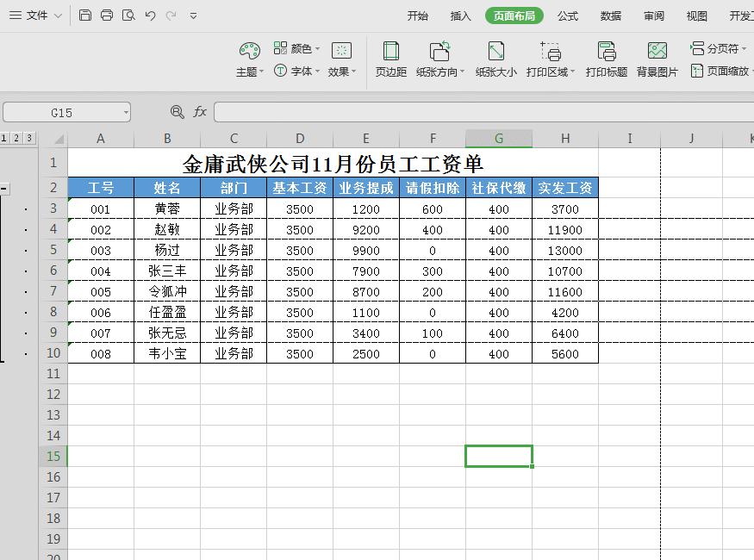Click the cell with name 张三丰
Screen dimensions: 754x560
point(167,271)
